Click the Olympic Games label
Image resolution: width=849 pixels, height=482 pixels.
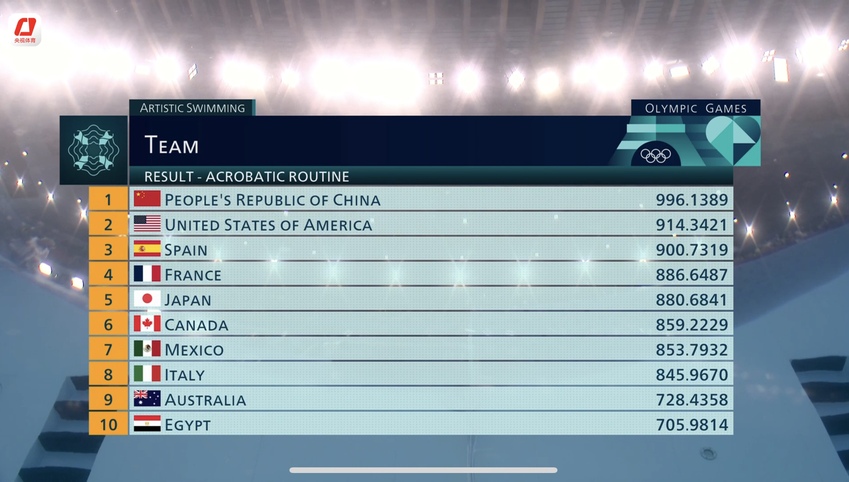coord(696,108)
